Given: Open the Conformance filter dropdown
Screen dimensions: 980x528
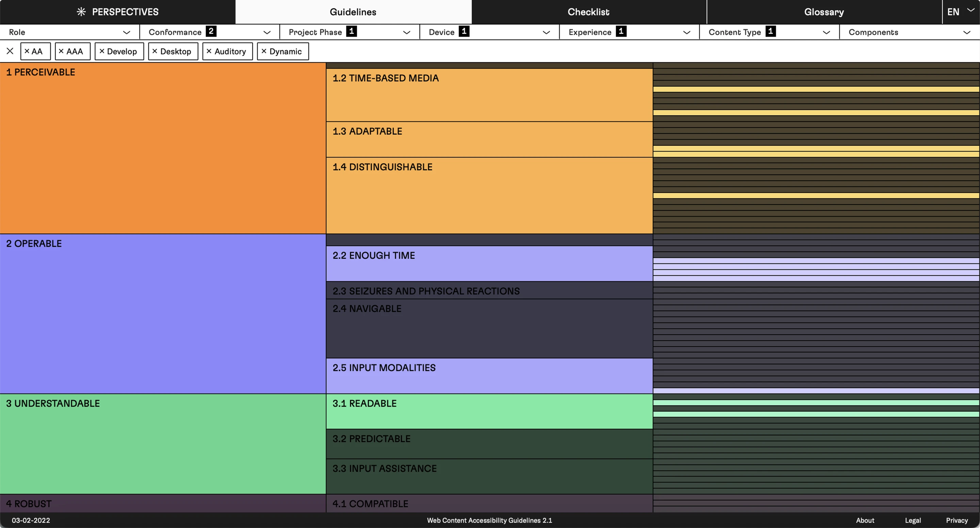Looking at the screenshot, I should pos(210,32).
